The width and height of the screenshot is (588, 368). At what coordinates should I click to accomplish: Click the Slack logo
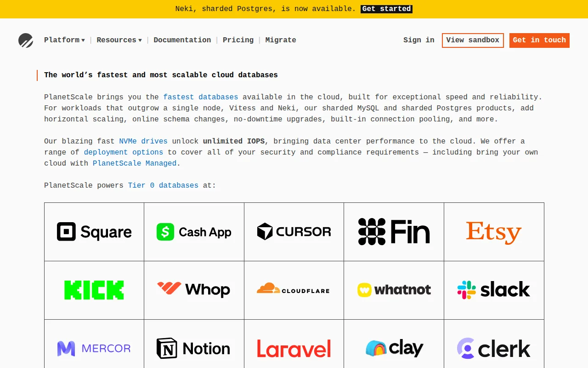494,290
